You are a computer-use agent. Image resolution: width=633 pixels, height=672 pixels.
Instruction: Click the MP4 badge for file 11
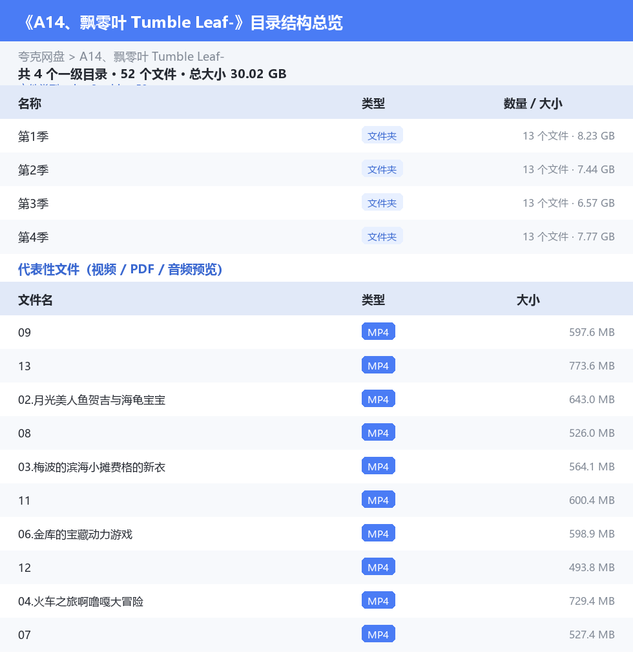378,499
